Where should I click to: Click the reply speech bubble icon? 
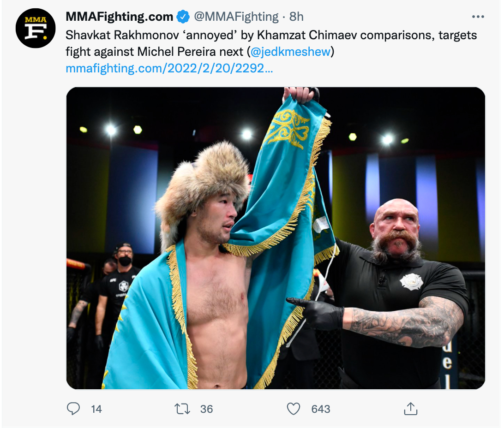click(x=73, y=409)
